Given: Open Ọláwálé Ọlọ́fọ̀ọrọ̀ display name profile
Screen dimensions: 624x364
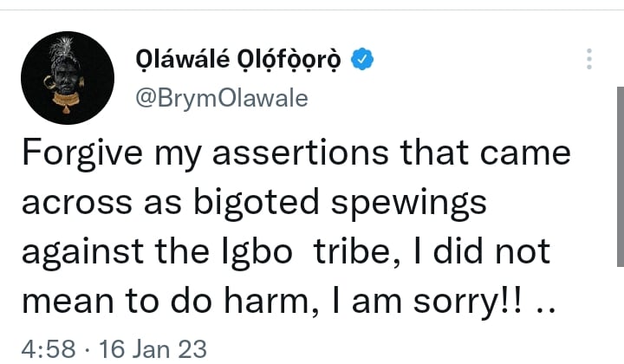Looking at the screenshot, I should point(238,60).
